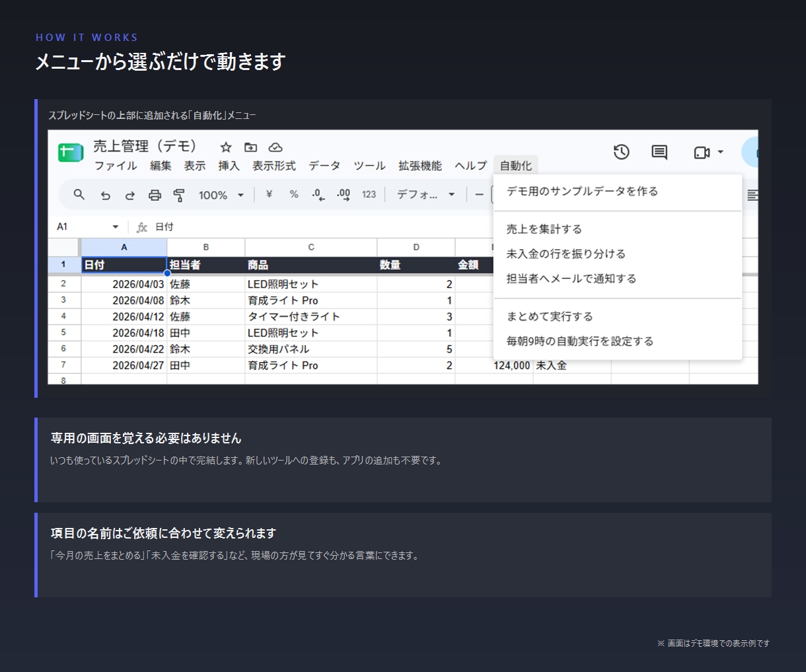806x672 pixels.
Task: Increase decimal places button
Action: tap(344, 195)
